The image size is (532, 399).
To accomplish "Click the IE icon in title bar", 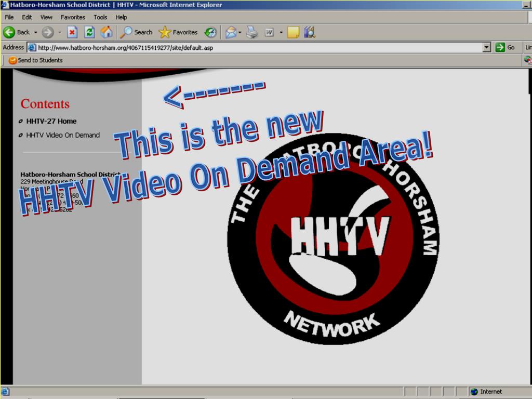I will tap(4, 5).
